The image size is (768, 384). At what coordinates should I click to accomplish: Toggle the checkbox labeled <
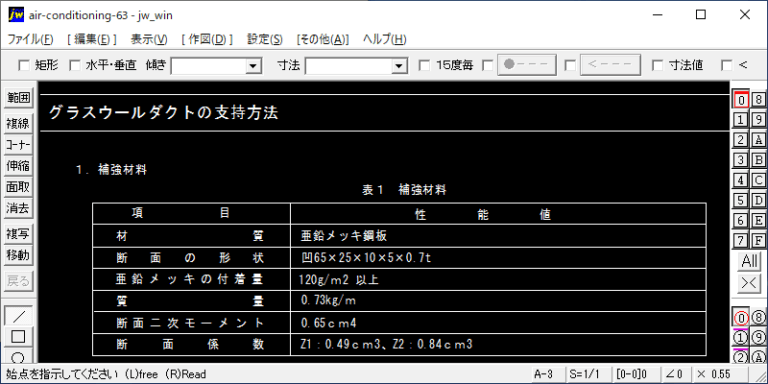coord(727,65)
